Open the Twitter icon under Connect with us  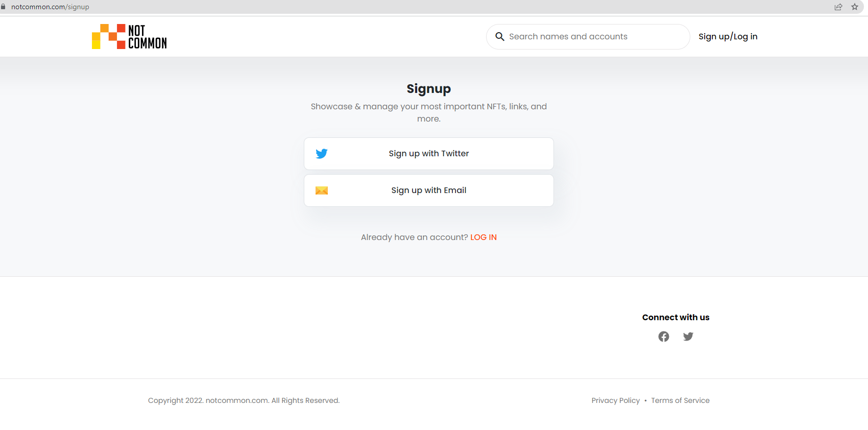point(688,337)
